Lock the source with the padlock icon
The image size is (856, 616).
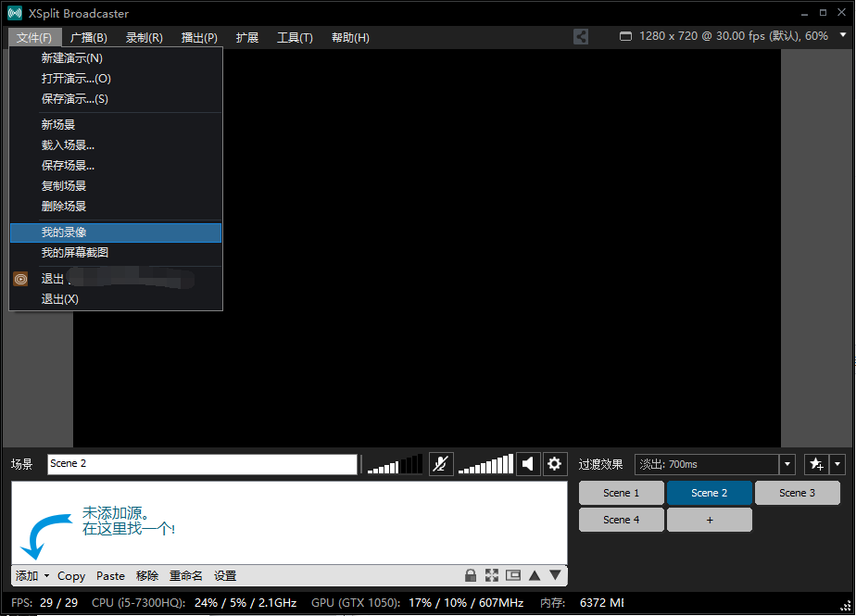[x=471, y=575]
